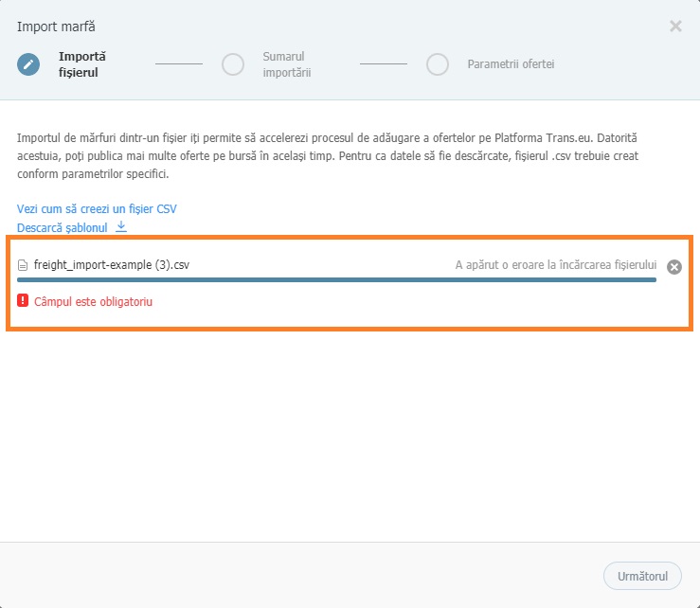Click the A apărut o eroare upload status text
The height and width of the screenshot is (608, 700).
[x=556, y=265]
